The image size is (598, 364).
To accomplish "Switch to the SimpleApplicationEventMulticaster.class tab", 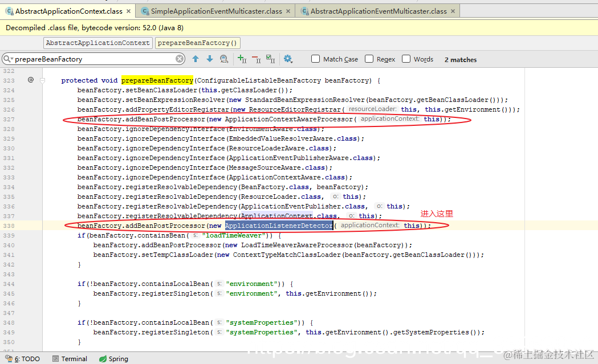I will point(216,11).
